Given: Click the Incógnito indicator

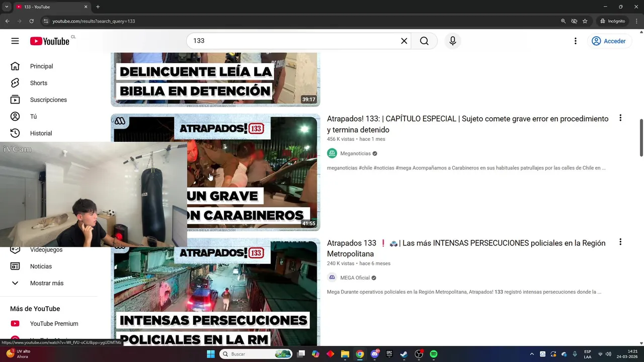Looking at the screenshot, I should click(612, 21).
